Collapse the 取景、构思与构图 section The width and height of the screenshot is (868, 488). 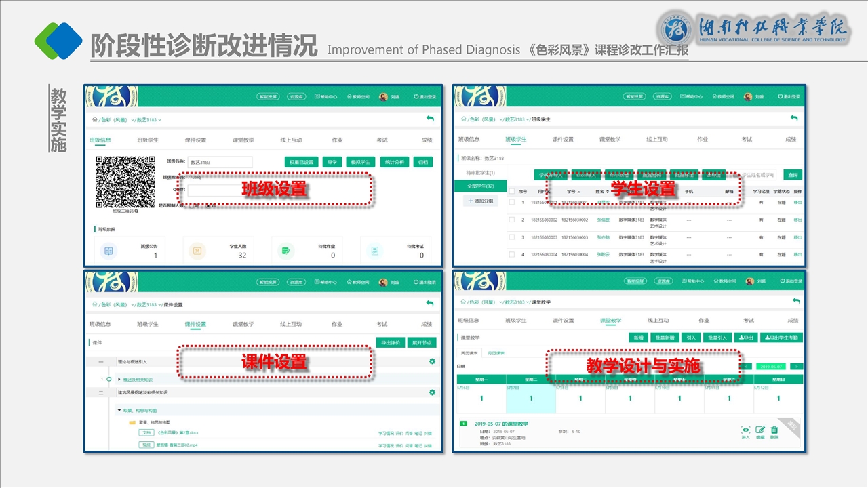click(x=119, y=410)
